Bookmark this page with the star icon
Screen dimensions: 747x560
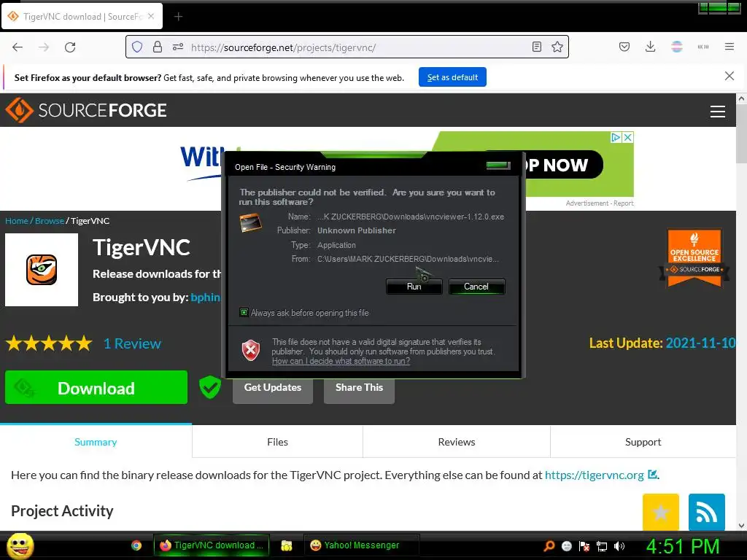(557, 47)
